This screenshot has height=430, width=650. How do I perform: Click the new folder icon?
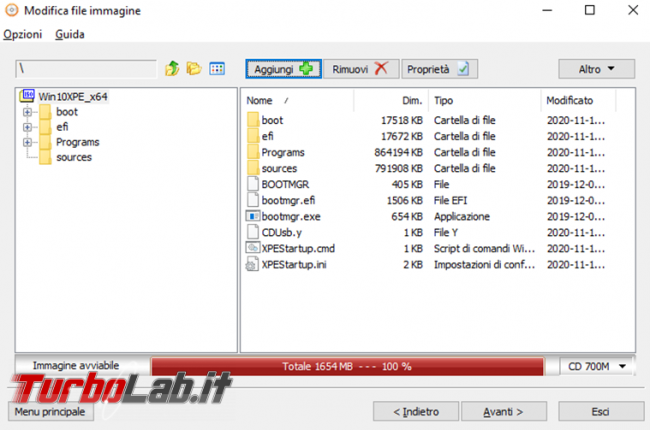click(194, 68)
